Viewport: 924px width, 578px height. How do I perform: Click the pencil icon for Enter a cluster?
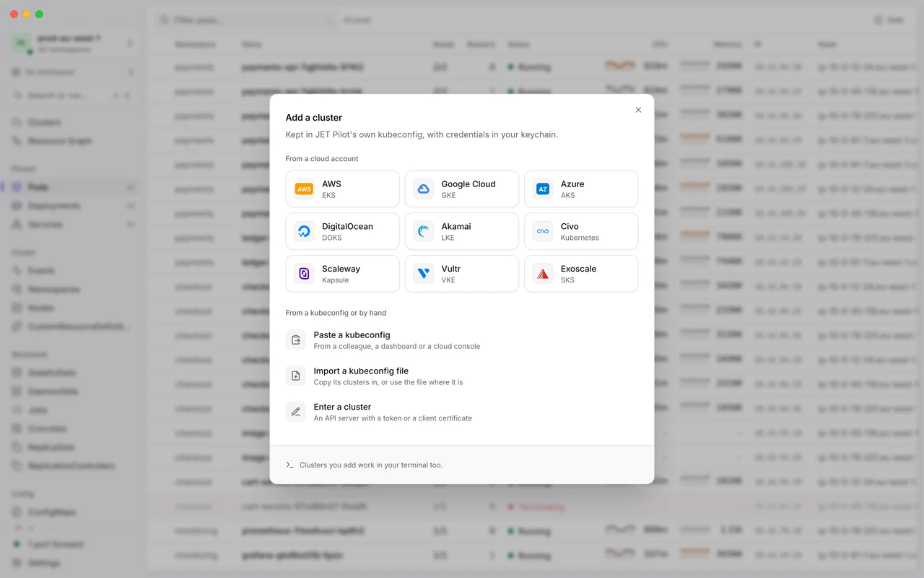coord(296,412)
